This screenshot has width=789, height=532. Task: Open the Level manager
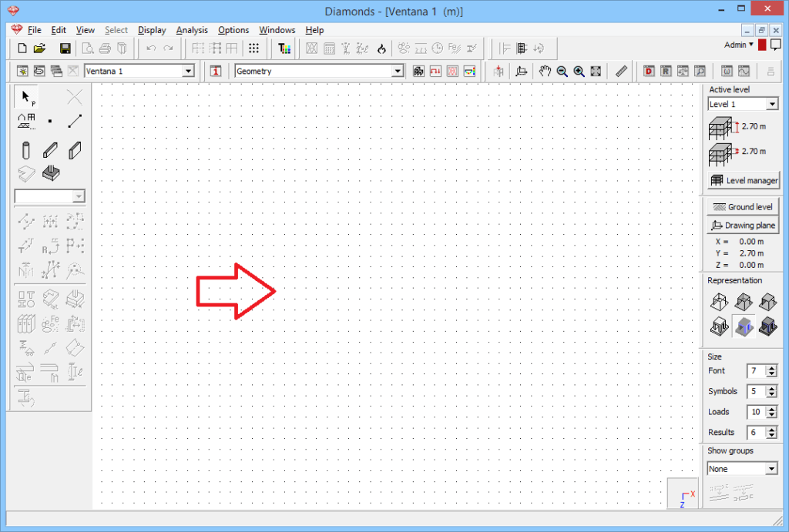click(742, 180)
